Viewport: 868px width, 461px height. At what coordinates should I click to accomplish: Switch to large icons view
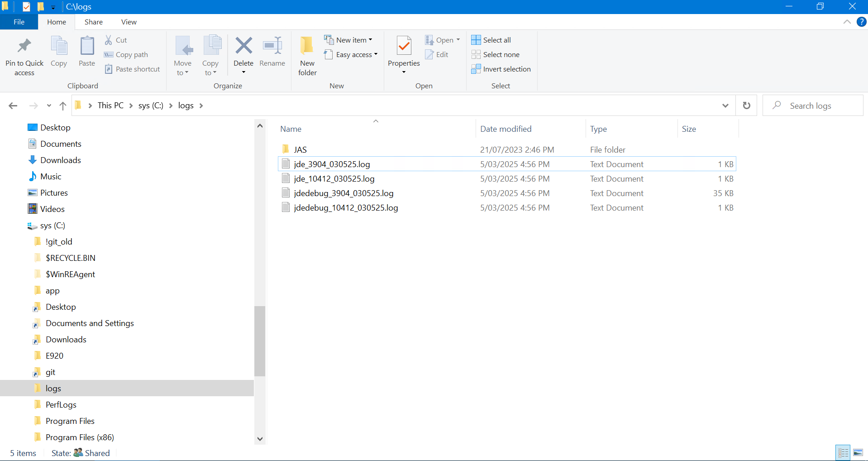(x=858, y=452)
